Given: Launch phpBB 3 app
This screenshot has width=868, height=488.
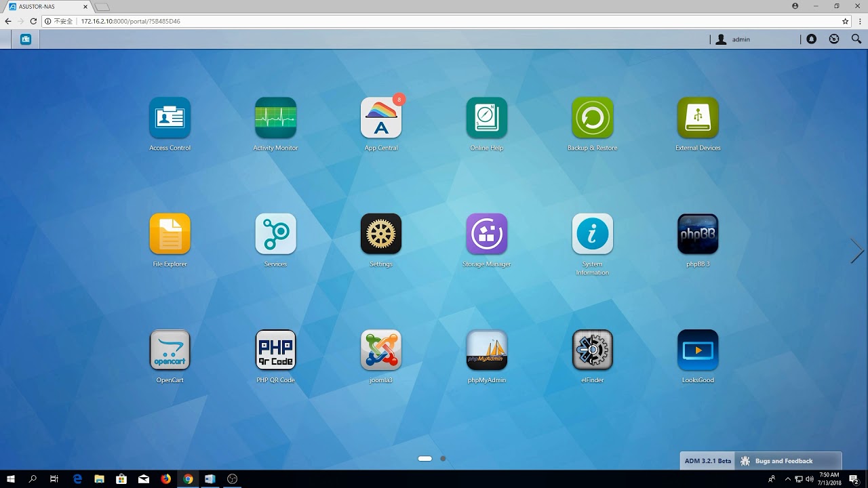Looking at the screenshot, I should pyautogui.click(x=698, y=234).
